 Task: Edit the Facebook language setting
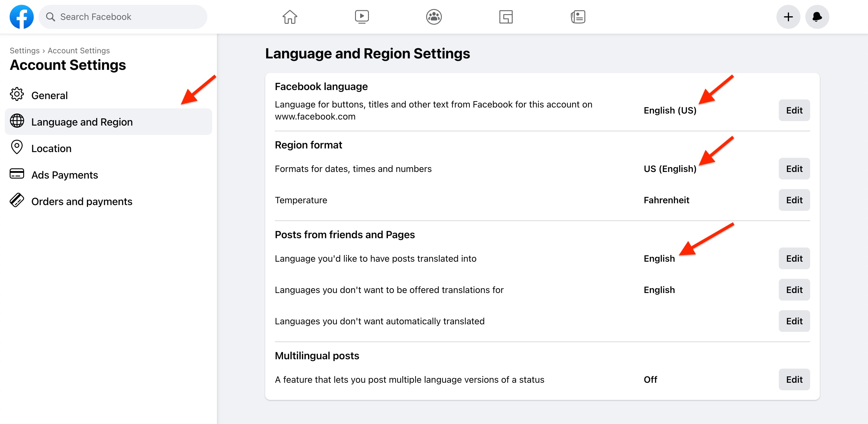pyautogui.click(x=794, y=111)
